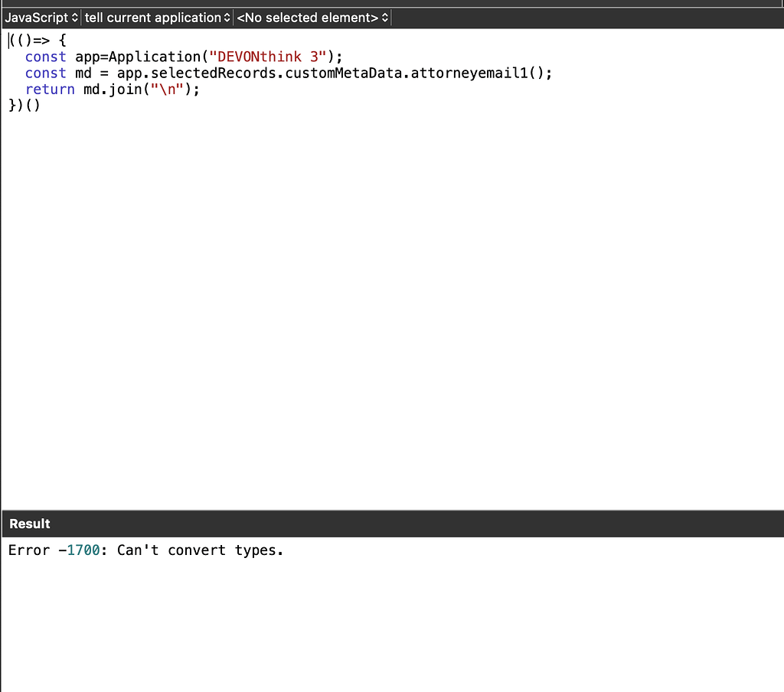Click the closing })() line

click(x=23, y=105)
